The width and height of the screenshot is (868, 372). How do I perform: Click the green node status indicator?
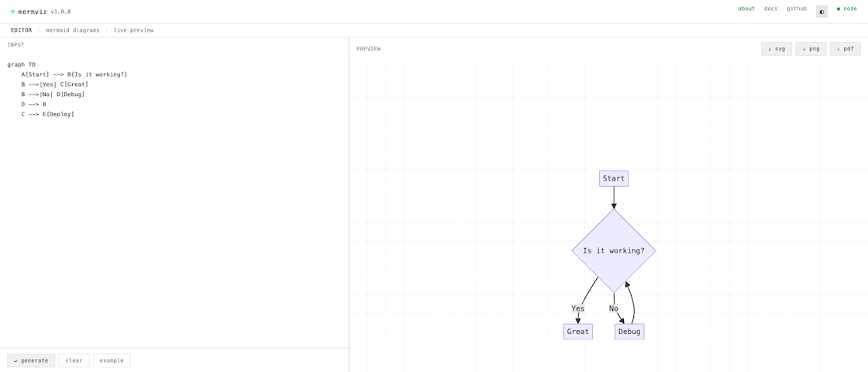click(x=846, y=9)
